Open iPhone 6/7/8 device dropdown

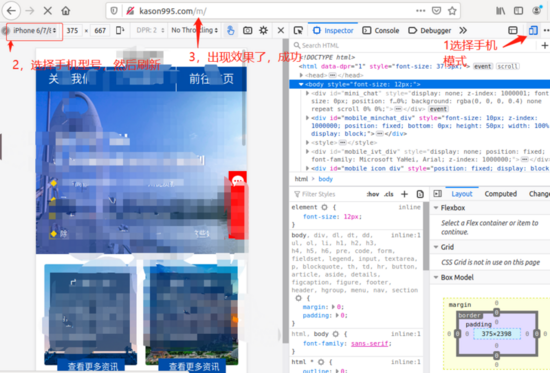[x=34, y=31]
